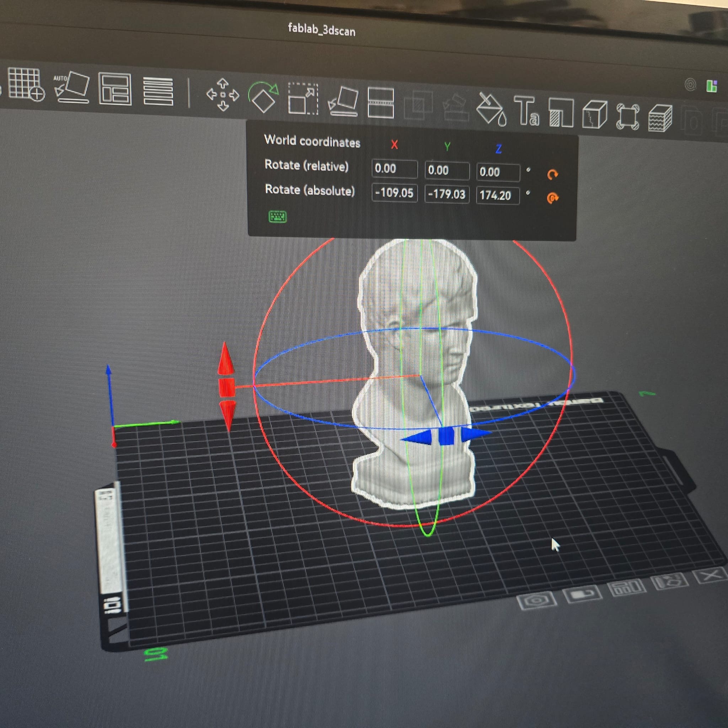Select the Move tool
This screenshot has width=728, height=728.
pos(223,95)
